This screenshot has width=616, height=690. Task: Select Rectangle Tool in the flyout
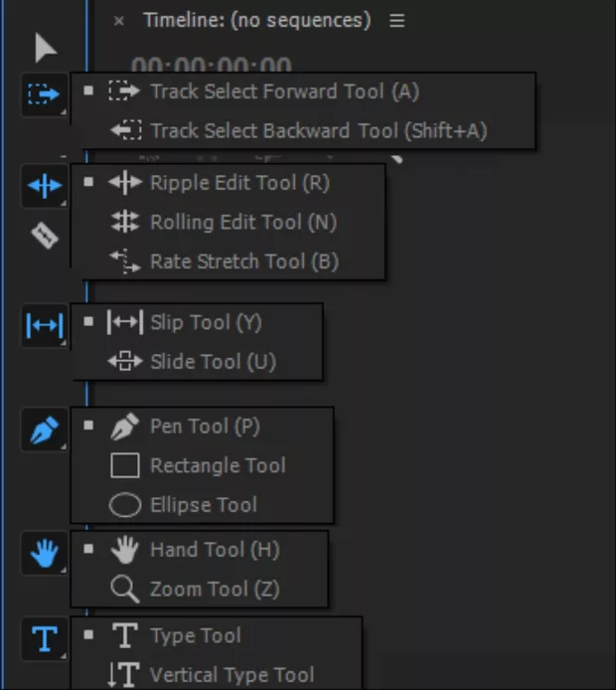(218, 465)
